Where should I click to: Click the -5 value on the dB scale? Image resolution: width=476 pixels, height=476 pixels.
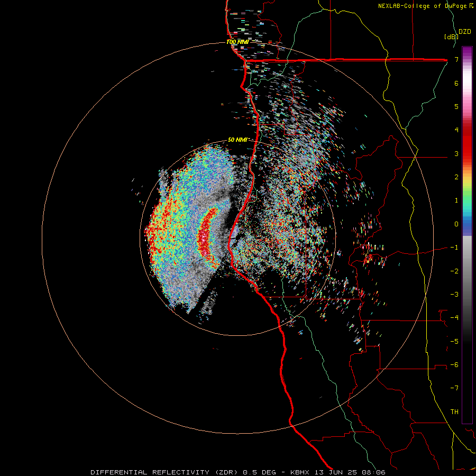pos(454,342)
